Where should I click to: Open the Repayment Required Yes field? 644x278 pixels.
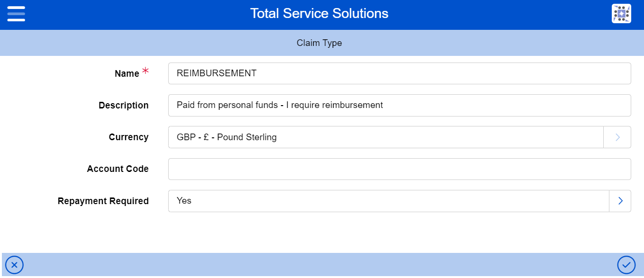(389, 201)
